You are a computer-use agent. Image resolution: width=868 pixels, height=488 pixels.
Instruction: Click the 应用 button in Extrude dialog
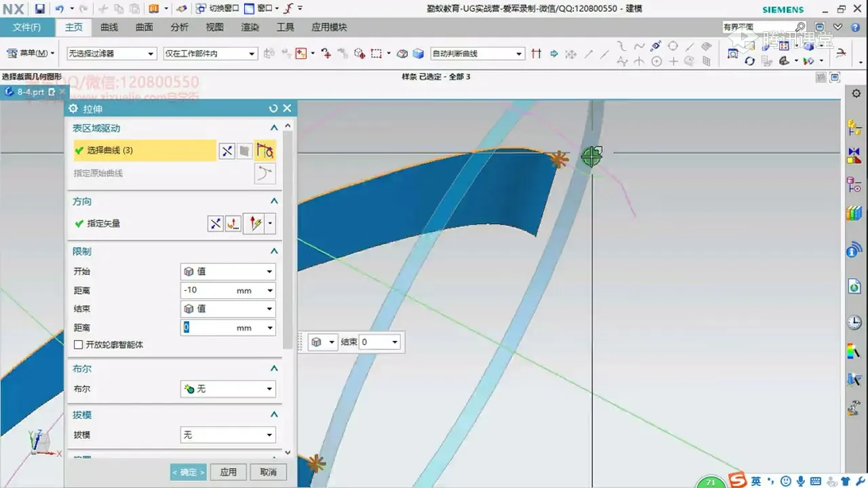(x=229, y=471)
